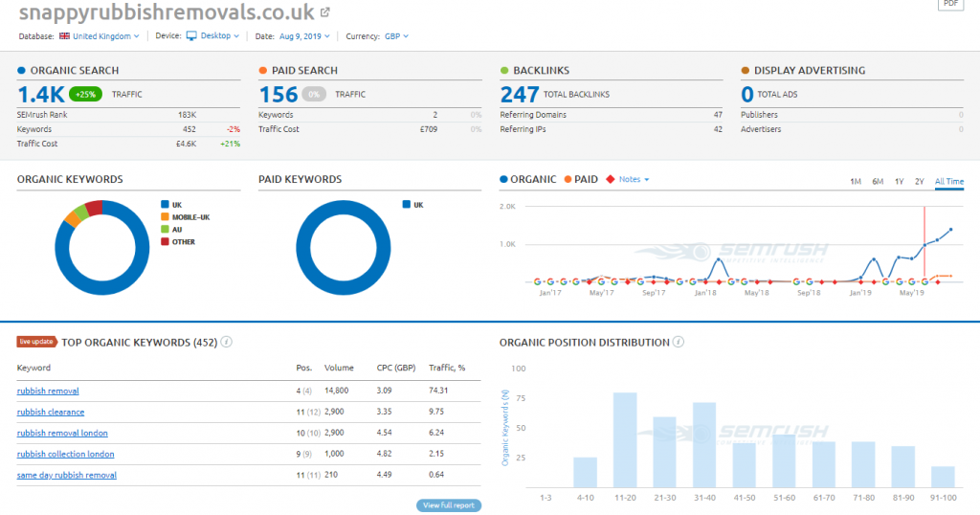Open the 'rubbish collection london' keyword link

(66, 455)
